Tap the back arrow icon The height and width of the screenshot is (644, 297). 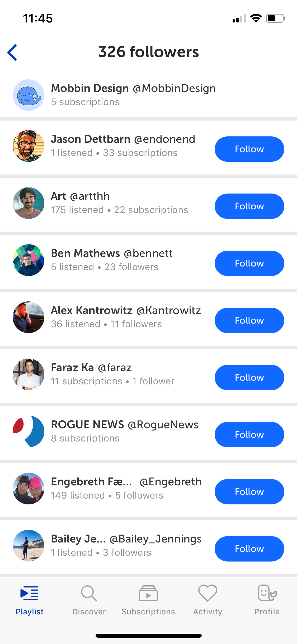(x=12, y=52)
